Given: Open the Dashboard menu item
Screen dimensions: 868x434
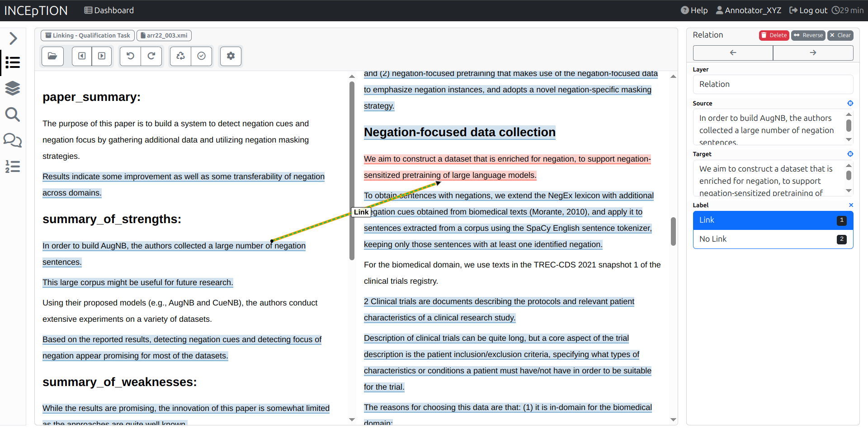Looking at the screenshot, I should (109, 10).
